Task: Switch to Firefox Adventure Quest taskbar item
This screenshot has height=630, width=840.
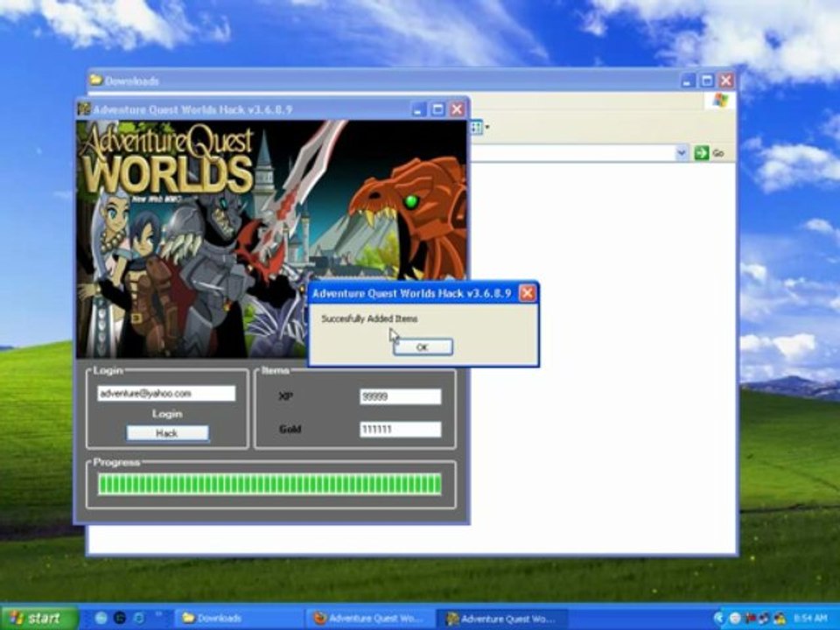Action: (x=369, y=619)
